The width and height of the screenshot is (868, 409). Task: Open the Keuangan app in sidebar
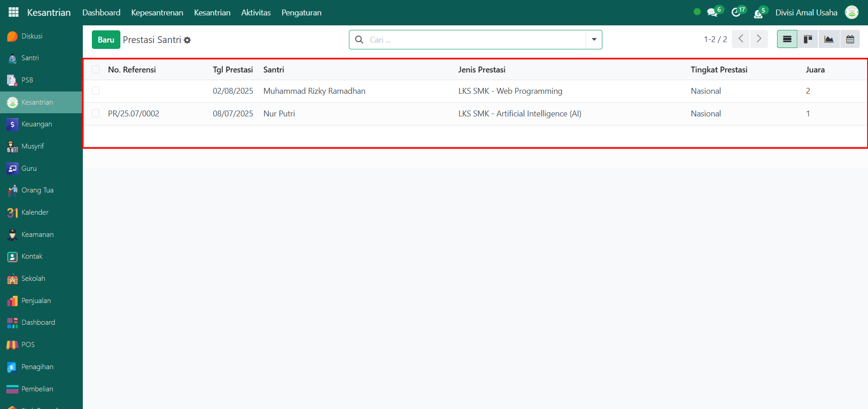coord(36,124)
